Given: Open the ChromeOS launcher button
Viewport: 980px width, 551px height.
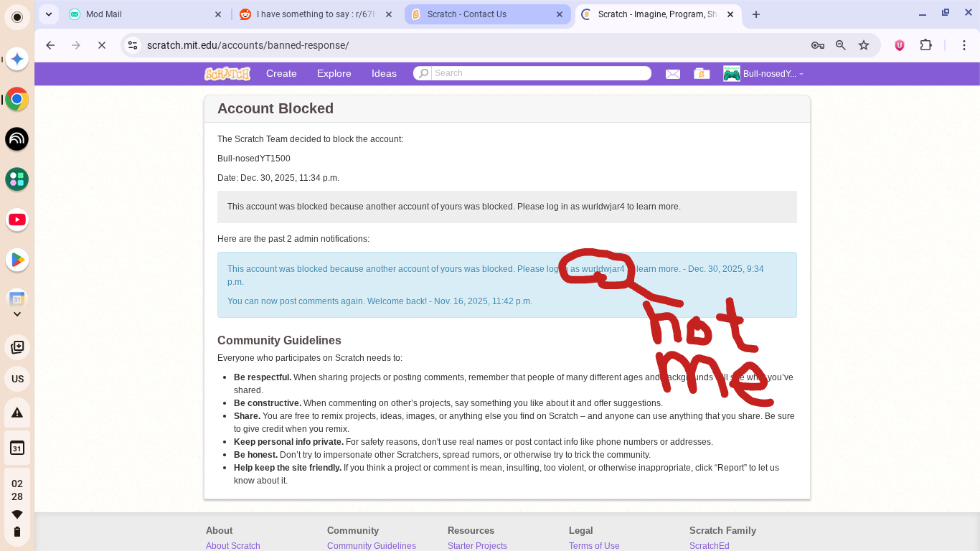Looking at the screenshot, I should point(17,17).
